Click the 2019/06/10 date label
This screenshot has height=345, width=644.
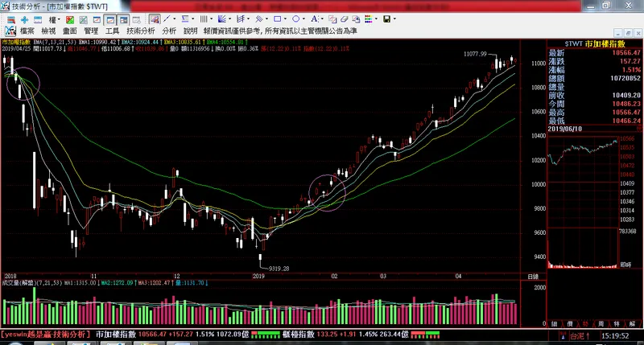click(x=565, y=129)
